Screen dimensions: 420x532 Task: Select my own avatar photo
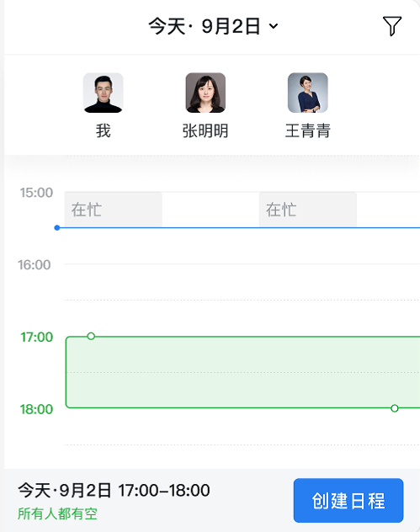coord(104,93)
